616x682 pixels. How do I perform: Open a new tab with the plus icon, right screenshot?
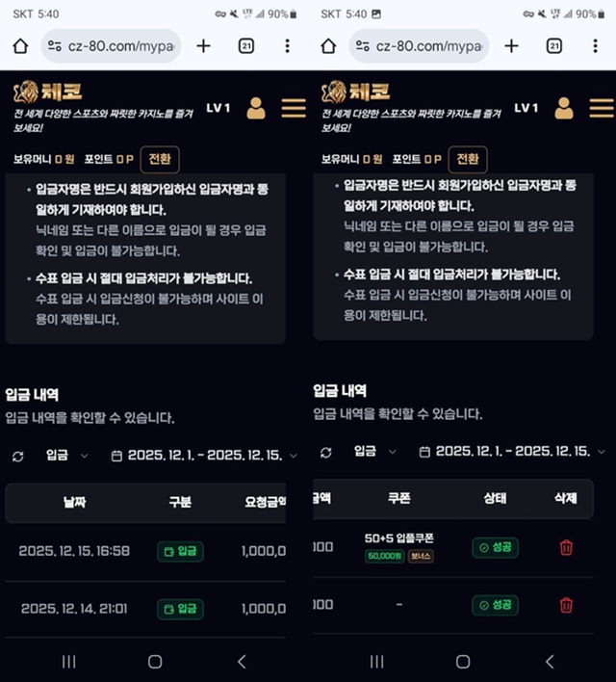[x=511, y=45]
